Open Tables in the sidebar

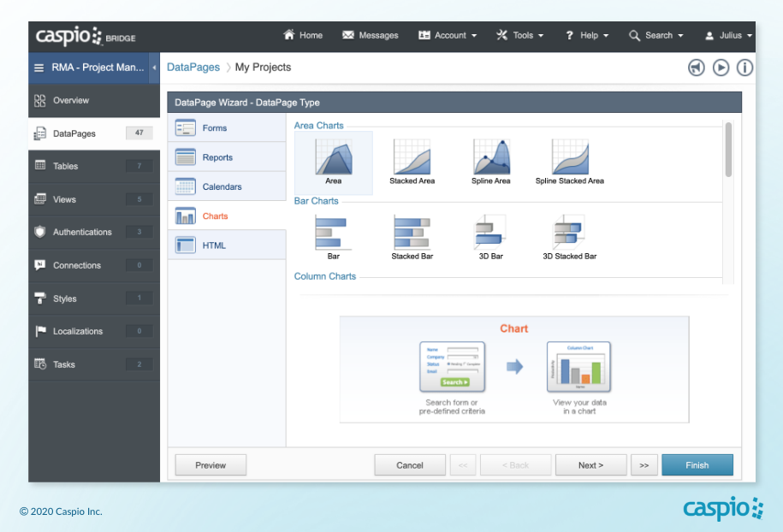pyautogui.click(x=65, y=166)
